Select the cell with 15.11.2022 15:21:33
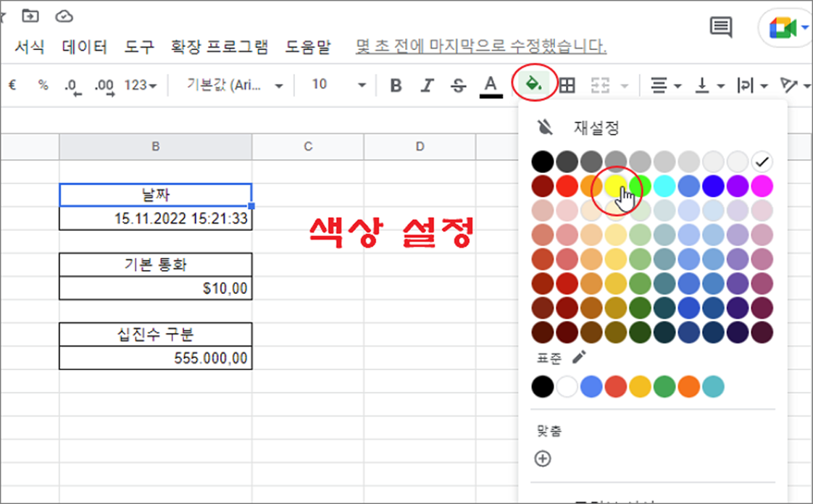 click(x=156, y=218)
